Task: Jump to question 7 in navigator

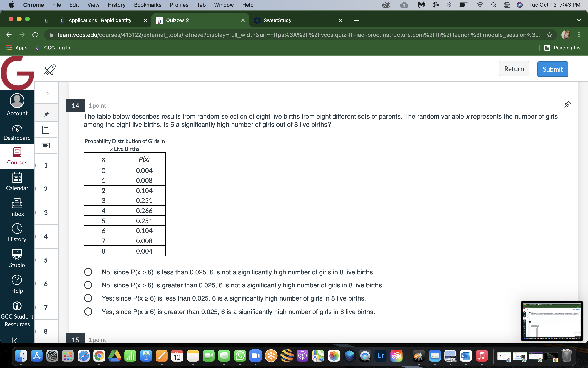Action: (x=46, y=308)
